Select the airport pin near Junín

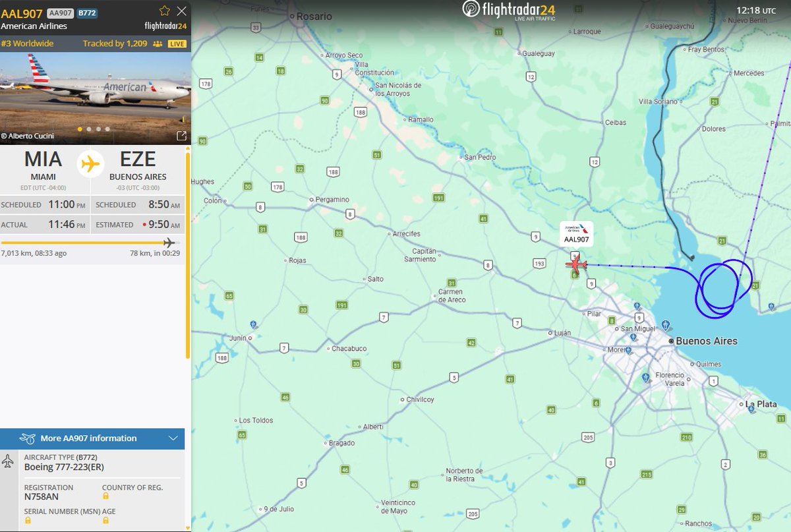[x=254, y=324]
